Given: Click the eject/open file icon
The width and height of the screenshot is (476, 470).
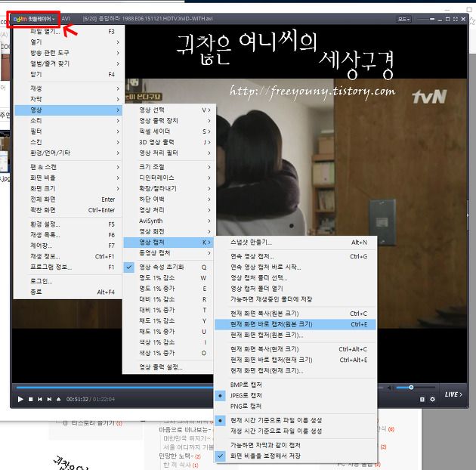Looking at the screenshot, I should coord(58,399).
